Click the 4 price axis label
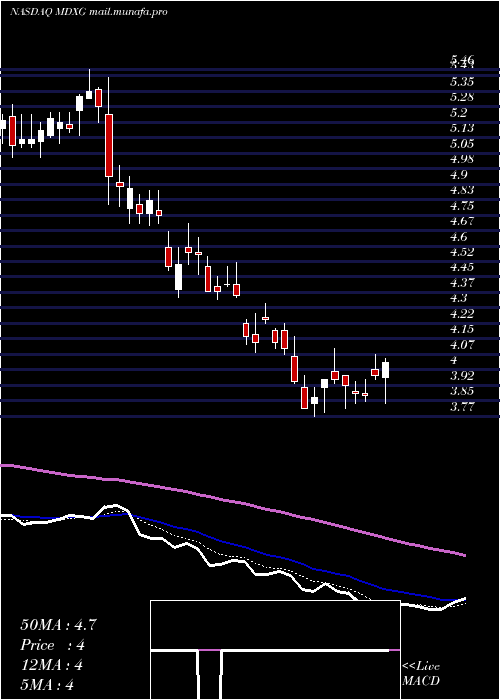500x700 pixels. (455, 360)
